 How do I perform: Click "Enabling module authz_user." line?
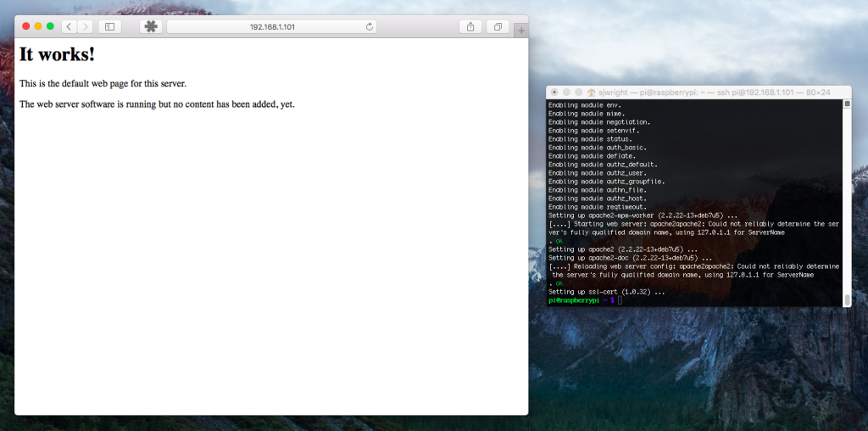tap(598, 173)
